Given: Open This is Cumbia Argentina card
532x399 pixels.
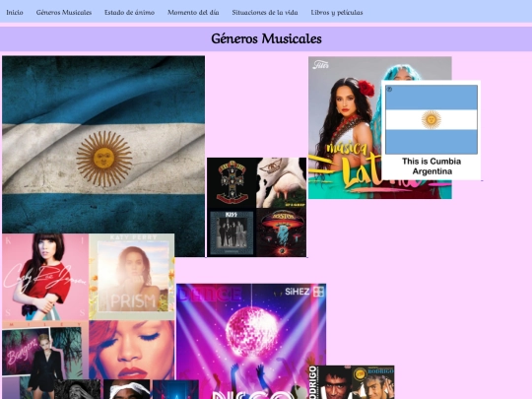Looking at the screenshot, I should pos(432,130).
